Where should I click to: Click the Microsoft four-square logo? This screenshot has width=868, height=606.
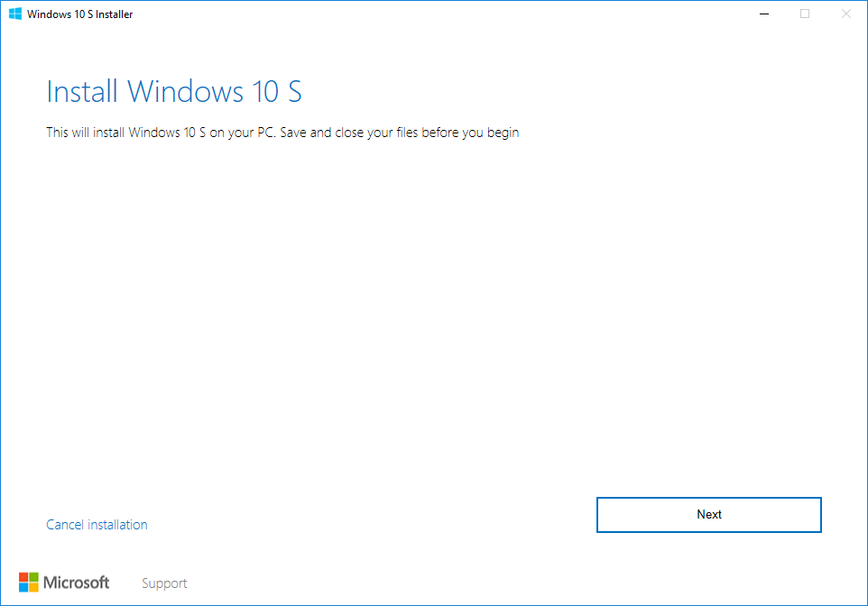pyautogui.click(x=27, y=581)
